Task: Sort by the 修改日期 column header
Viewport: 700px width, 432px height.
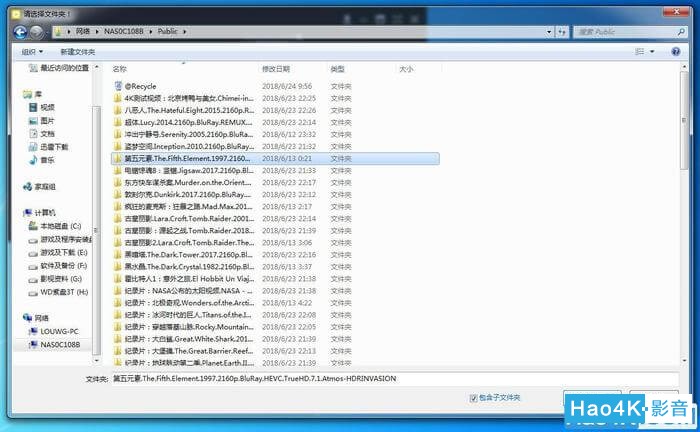Action: pyautogui.click(x=276, y=69)
